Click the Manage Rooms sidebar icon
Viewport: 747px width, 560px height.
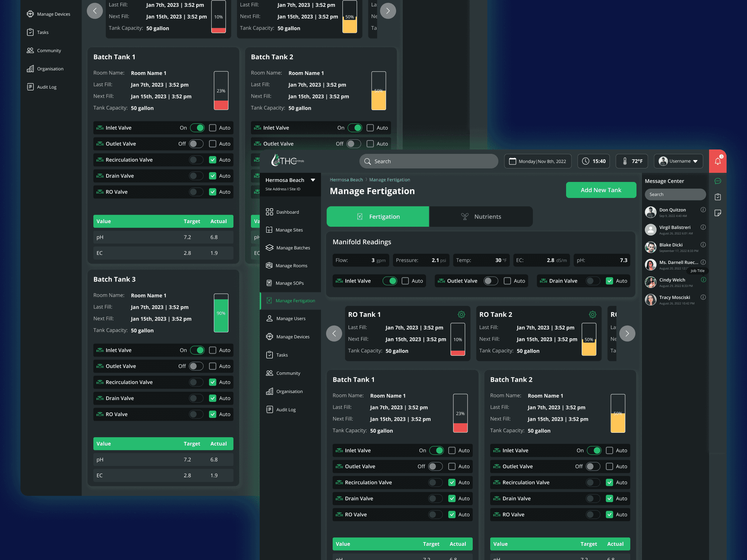(269, 265)
